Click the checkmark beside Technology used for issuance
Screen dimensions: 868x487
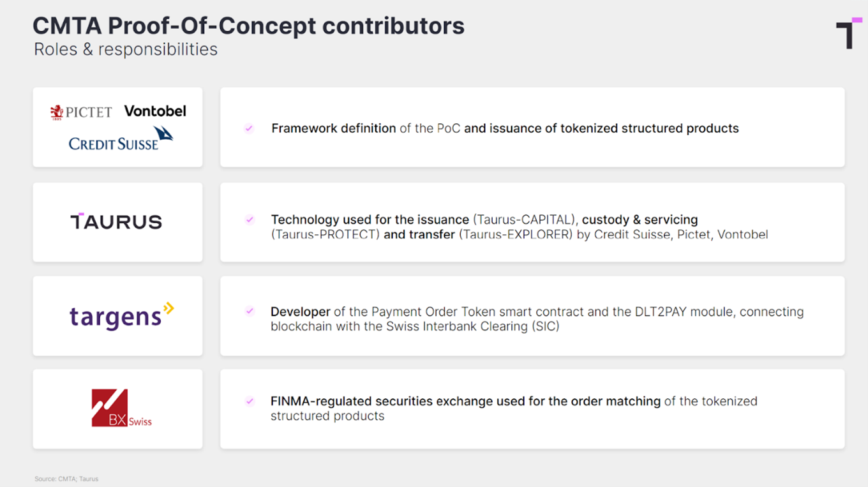click(x=249, y=220)
